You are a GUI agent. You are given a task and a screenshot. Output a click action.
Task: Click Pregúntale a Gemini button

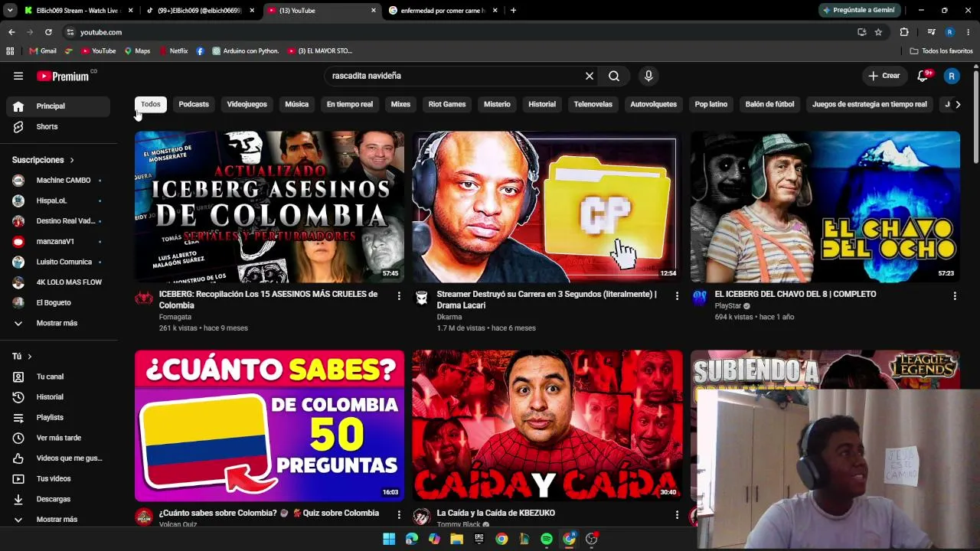pyautogui.click(x=859, y=11)
